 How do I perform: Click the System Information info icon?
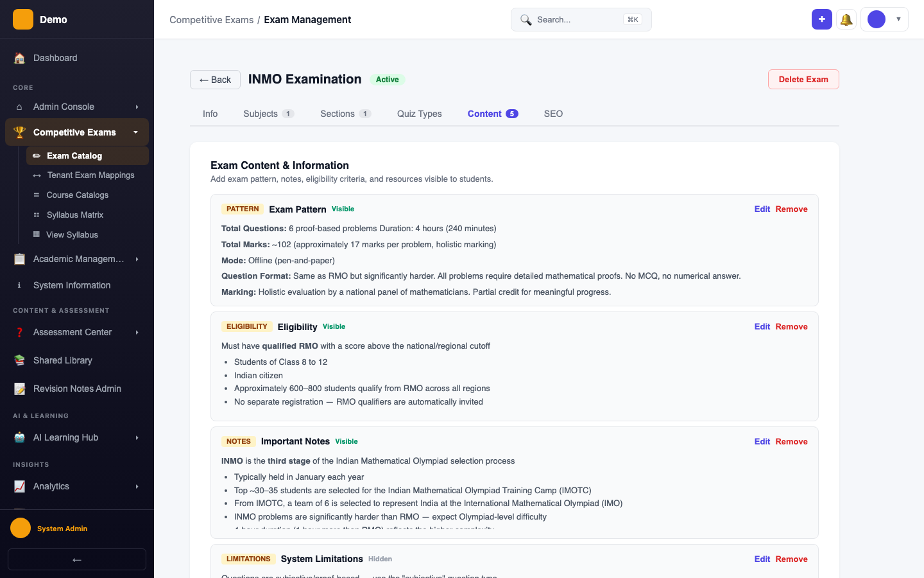[19, 285]
